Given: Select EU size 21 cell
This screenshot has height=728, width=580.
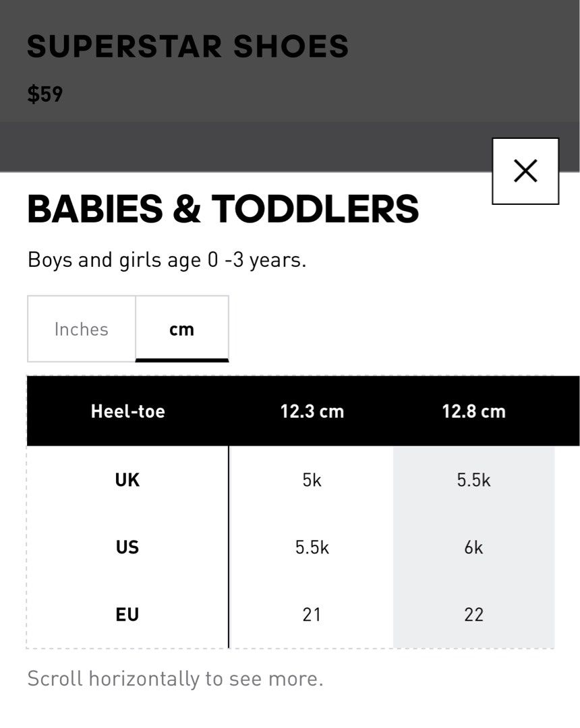Looking at the screenshot, I should point(312,614).
